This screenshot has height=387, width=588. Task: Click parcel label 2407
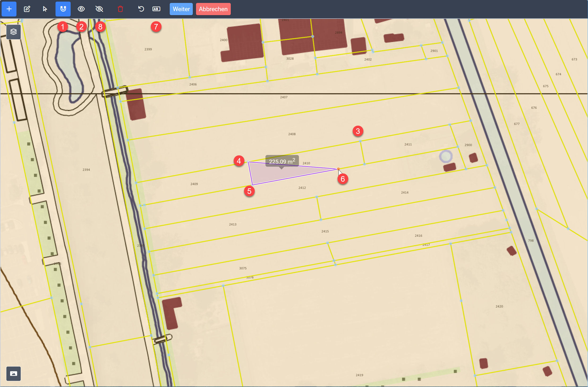click(x=284, y=97)
